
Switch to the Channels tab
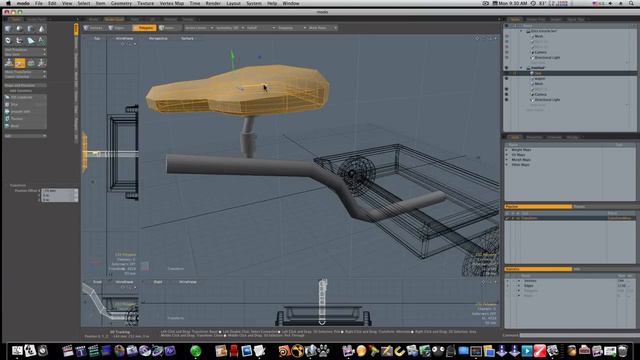(554, 137)
